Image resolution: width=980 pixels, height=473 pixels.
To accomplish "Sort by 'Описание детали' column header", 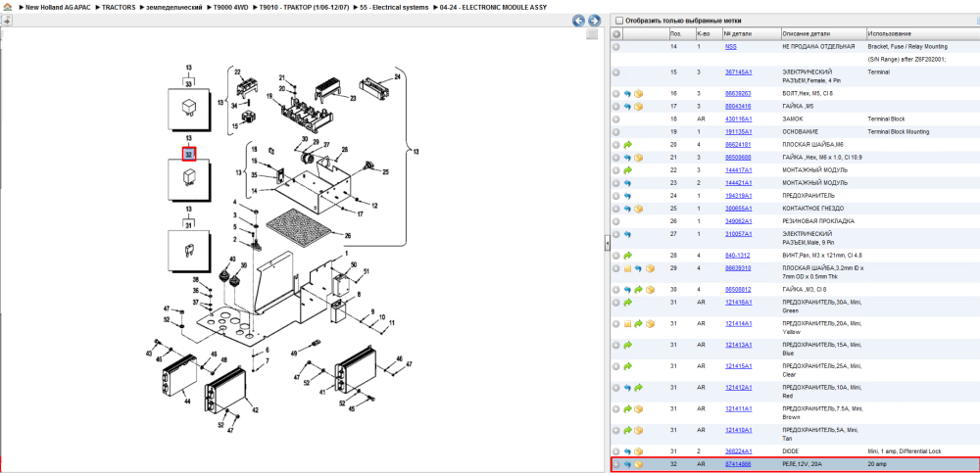I will [823, 33].
